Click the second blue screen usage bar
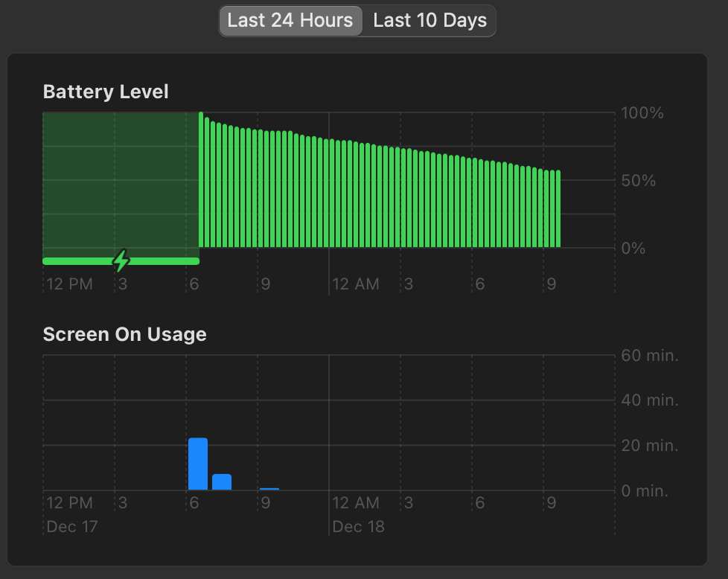This screenshot has height=579, width=728. 222,482
